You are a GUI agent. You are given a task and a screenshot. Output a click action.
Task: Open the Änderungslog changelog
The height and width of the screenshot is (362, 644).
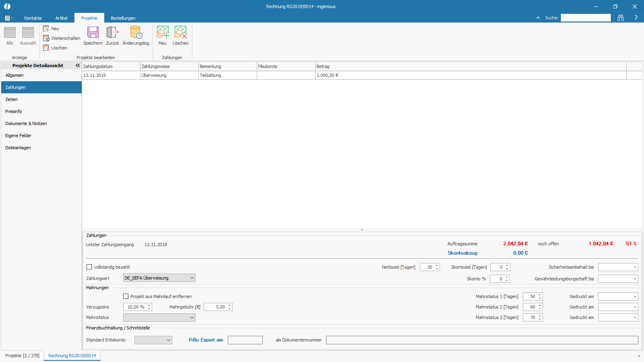pos(135,35)
